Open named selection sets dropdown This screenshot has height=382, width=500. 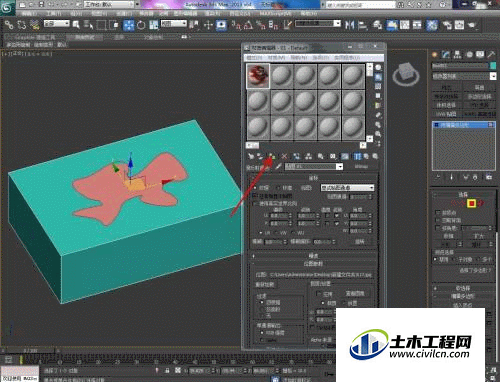(318, 24)
